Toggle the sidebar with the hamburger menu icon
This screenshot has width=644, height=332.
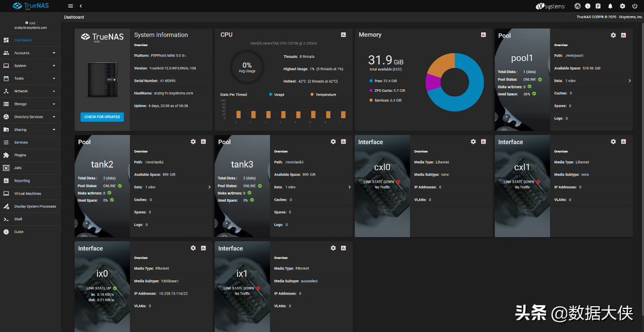tap(70, 6)
